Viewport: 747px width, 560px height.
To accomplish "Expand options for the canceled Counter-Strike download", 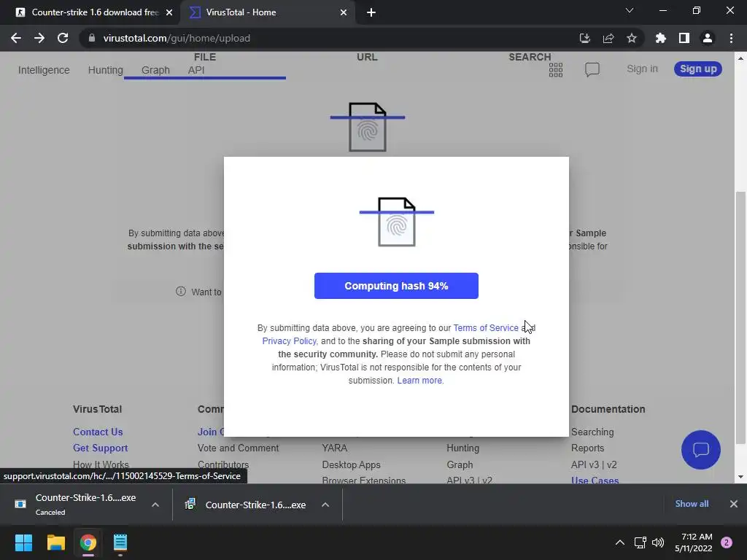I will tap(155, 505).
